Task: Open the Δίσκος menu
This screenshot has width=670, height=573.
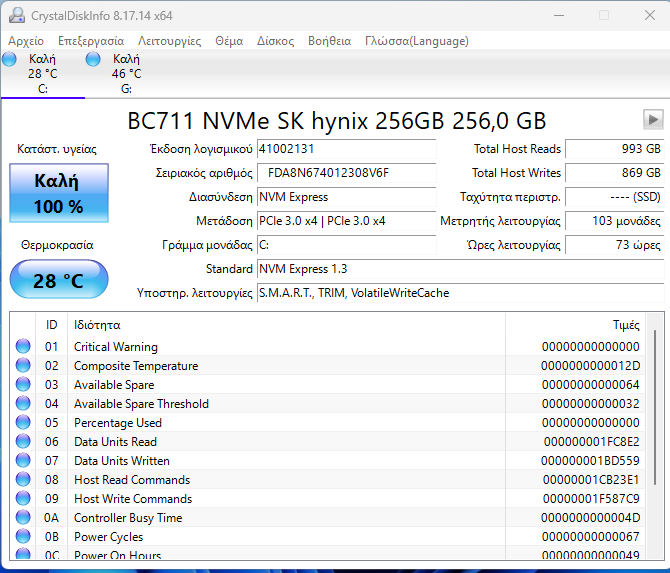Action: (x=276, y=41)
